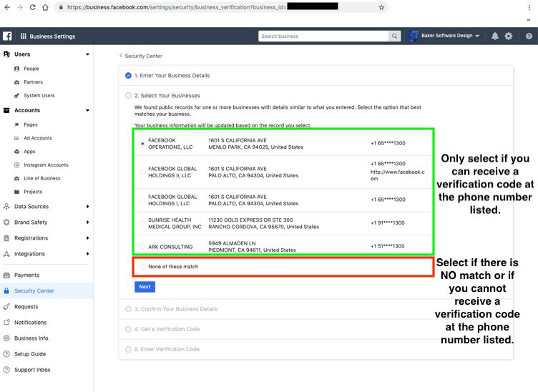This screenshot has height=392, width=538.
Task: Select FACEBOOK GLOBAL HOLDINGS II, LLC radio button
Action: tap(142, 172)
